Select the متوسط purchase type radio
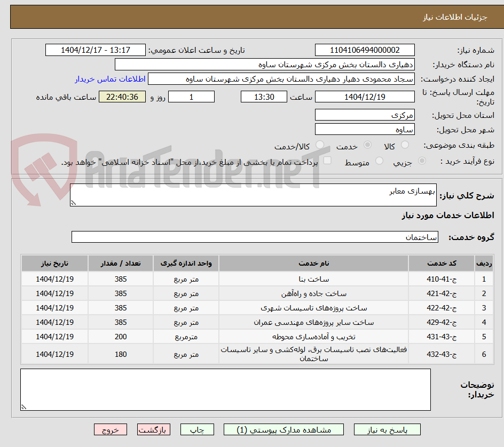This screenshot has height=447, width=504. click(x=379, y=161)
